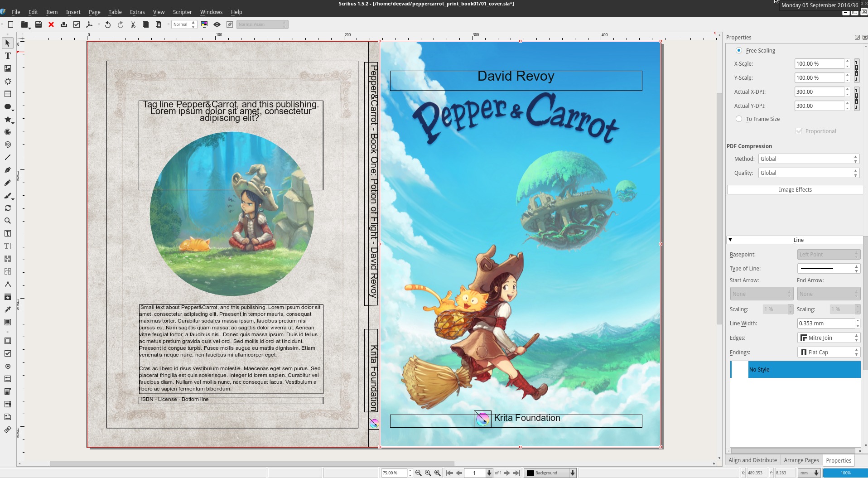Select the Edit Contents of Frame tool

pyautogui.click(x=8, y=233)
